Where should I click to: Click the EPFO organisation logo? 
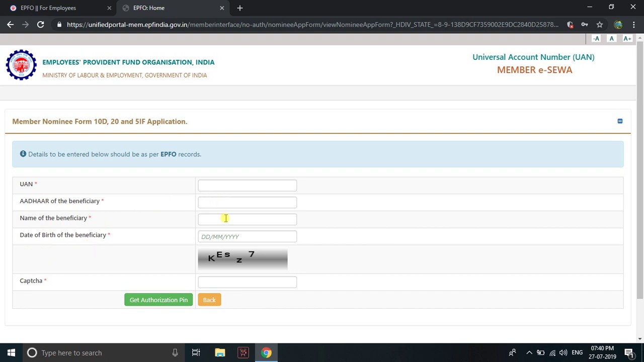coord(21,65)
